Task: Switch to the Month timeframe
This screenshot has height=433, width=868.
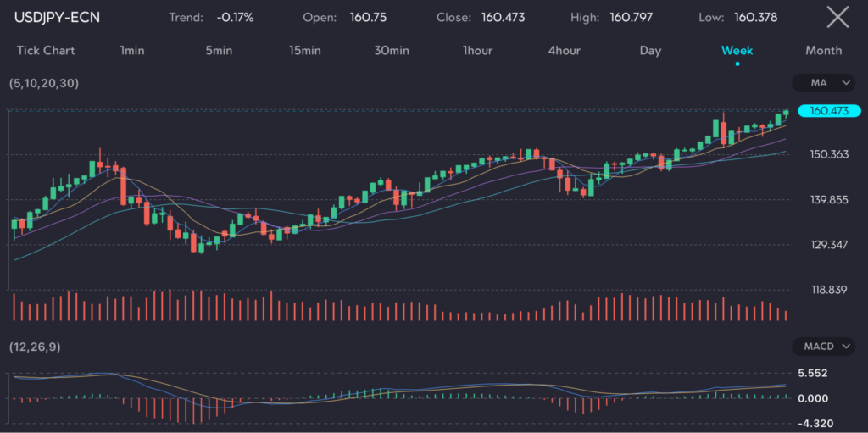Action: click(x=823, y=51)
